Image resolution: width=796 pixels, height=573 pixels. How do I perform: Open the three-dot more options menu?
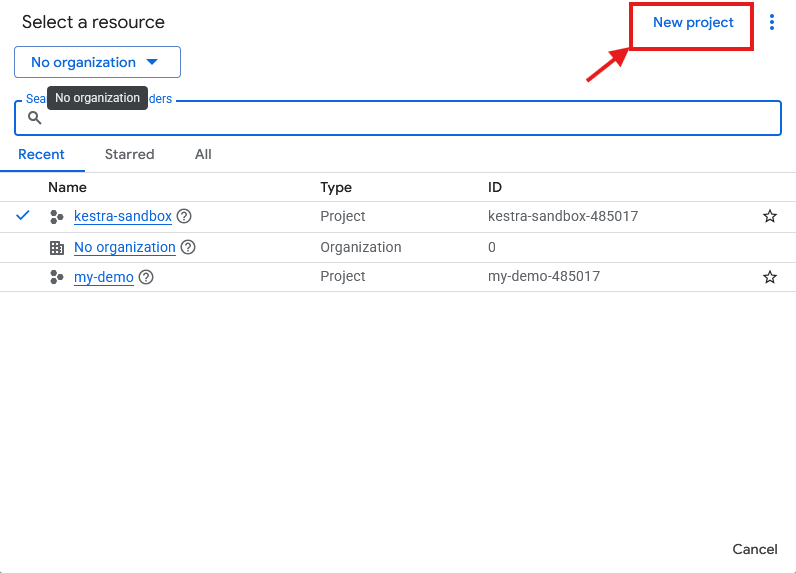[x=771, y=22]
